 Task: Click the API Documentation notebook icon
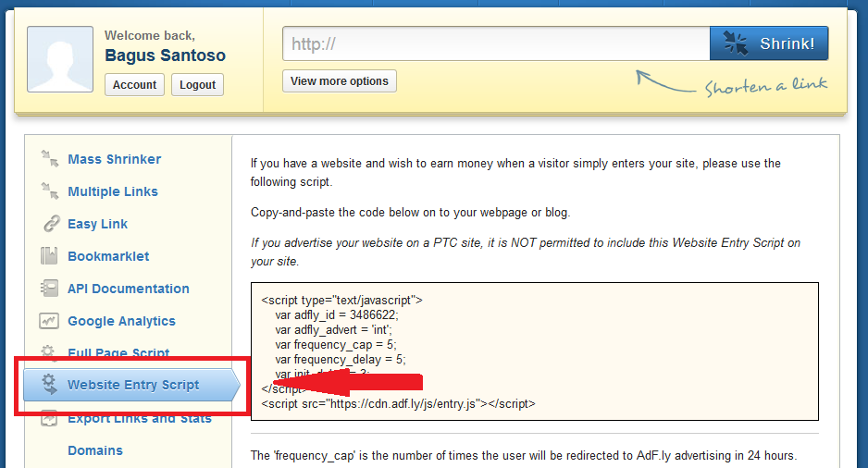(x=49, y=289)
